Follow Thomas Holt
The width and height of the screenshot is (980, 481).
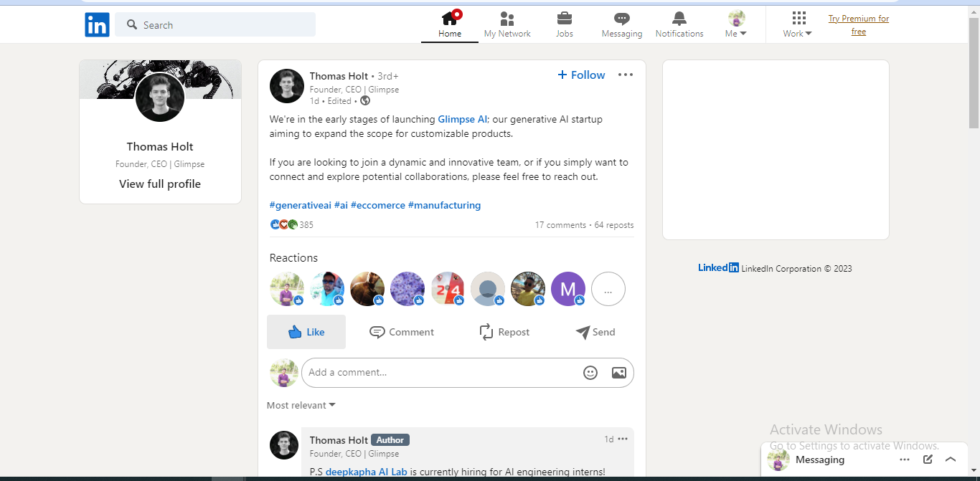(581, 75)
